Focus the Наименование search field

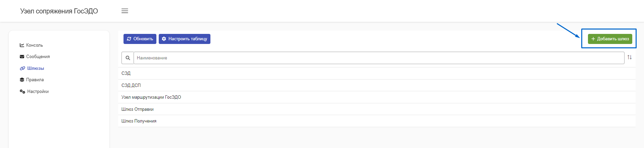click(x=379, y=58)
